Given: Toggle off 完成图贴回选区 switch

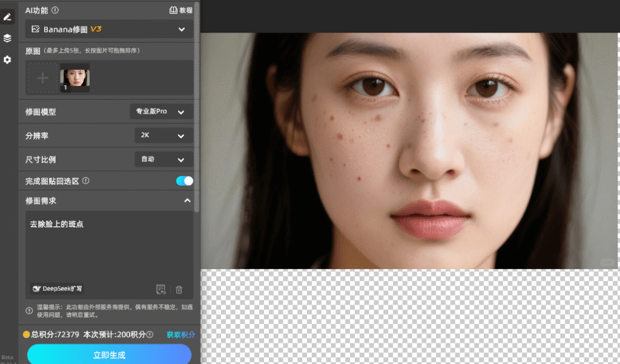Looking at the screenshot, I should 184,181.
